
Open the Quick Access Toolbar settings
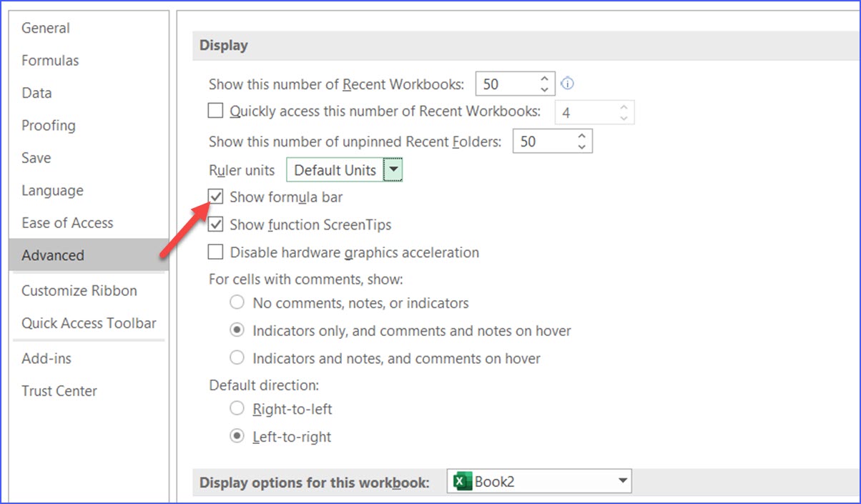coord(89,323)
